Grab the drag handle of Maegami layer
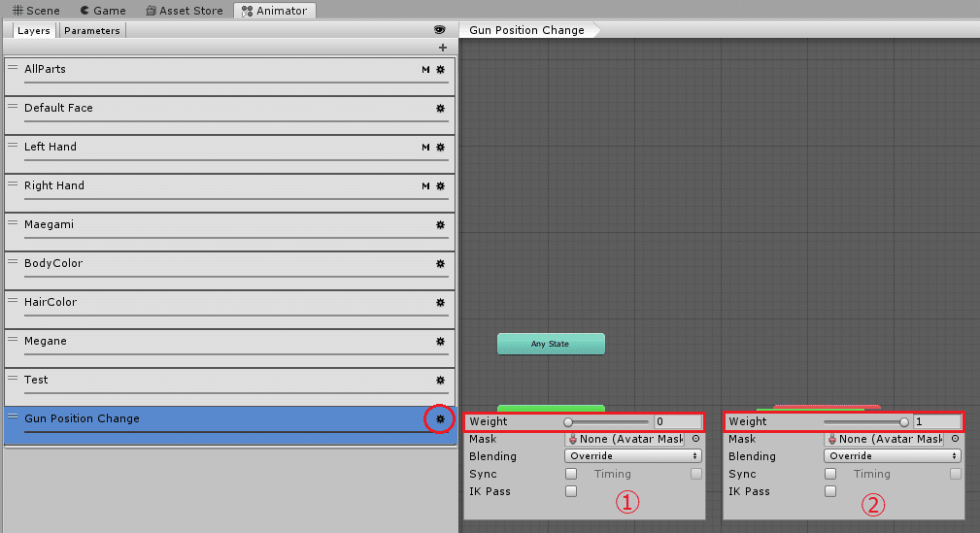The height and width of the screenshot is (533, 980). tap(13, 222)
